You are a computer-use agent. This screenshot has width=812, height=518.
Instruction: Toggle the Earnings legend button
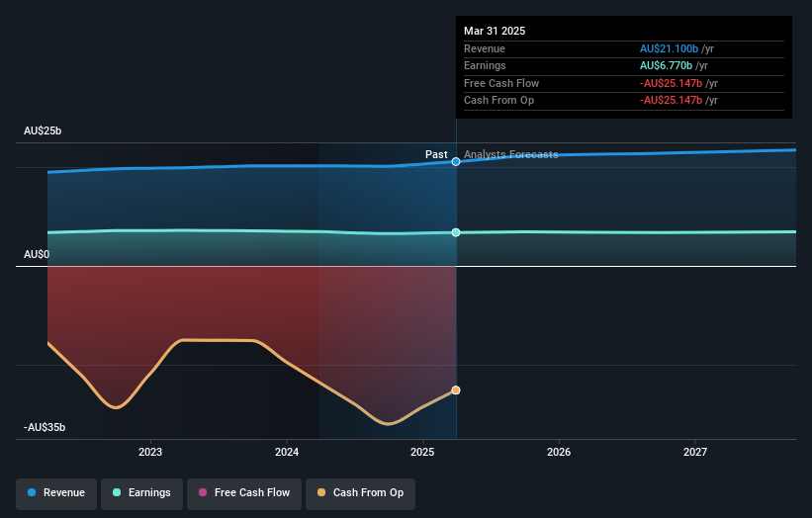(x=141, y=493)
